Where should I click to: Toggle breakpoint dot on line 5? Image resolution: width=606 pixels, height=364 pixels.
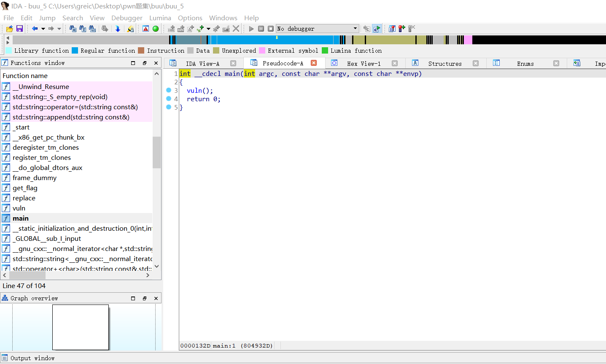click(x=169, y=107)
